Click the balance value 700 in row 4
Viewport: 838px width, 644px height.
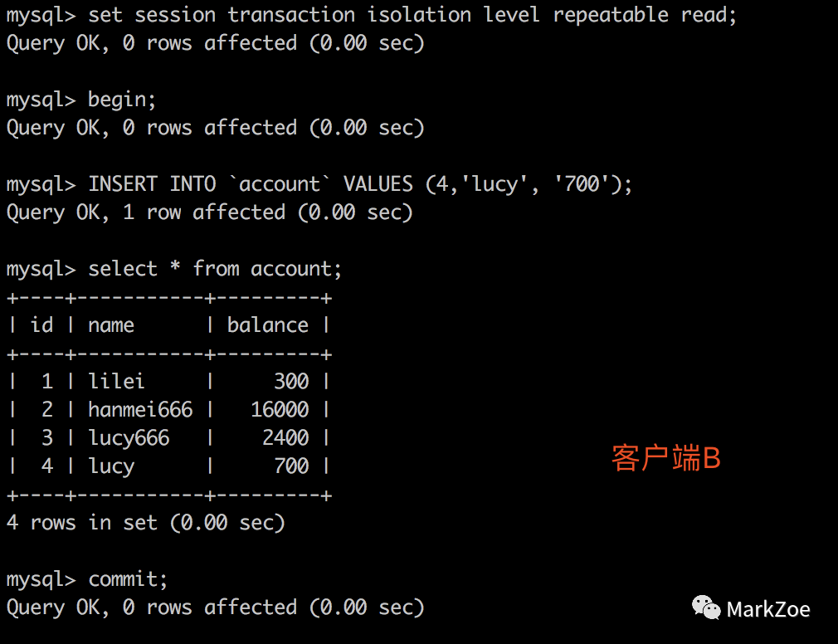click(x=291, y=466)
